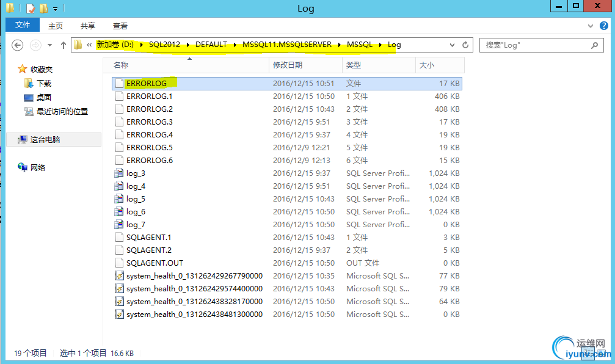
Task: Click MSSQL11.MSSQLSERVER breadcrumb segment
Action: 286,45
